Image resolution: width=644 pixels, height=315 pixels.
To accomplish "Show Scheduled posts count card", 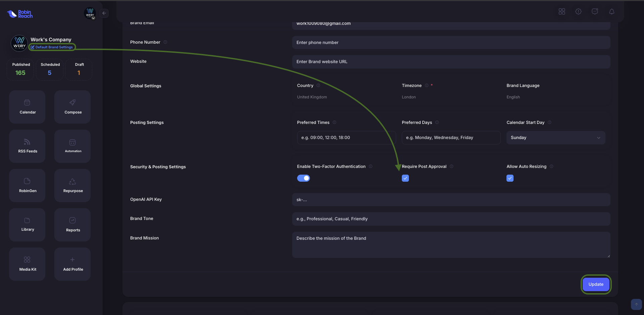I will click(x=50, y=70).
